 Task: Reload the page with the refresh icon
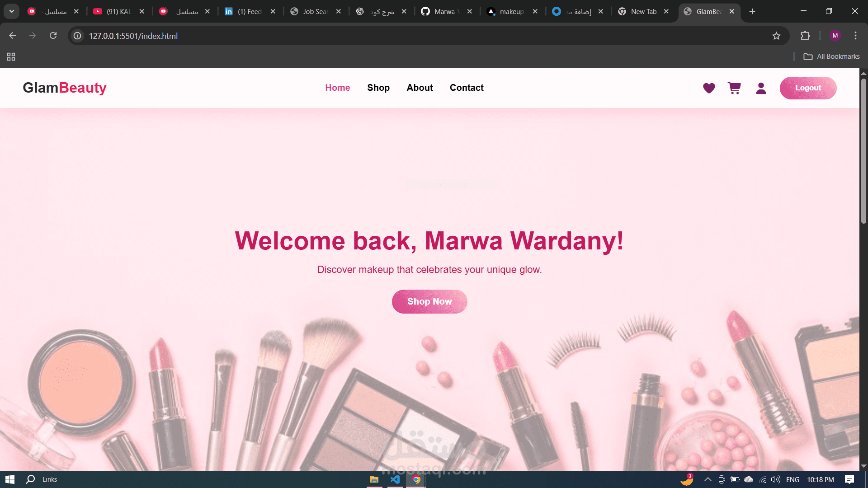(x=53, y=35)
